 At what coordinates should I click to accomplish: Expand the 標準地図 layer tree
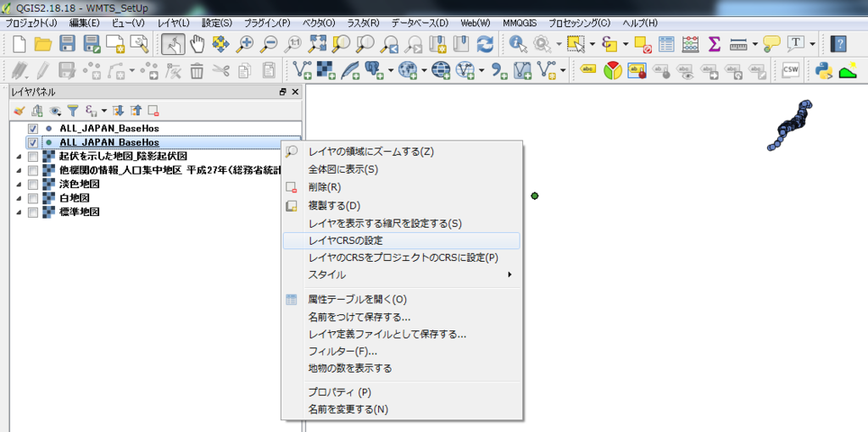point(19,213)
